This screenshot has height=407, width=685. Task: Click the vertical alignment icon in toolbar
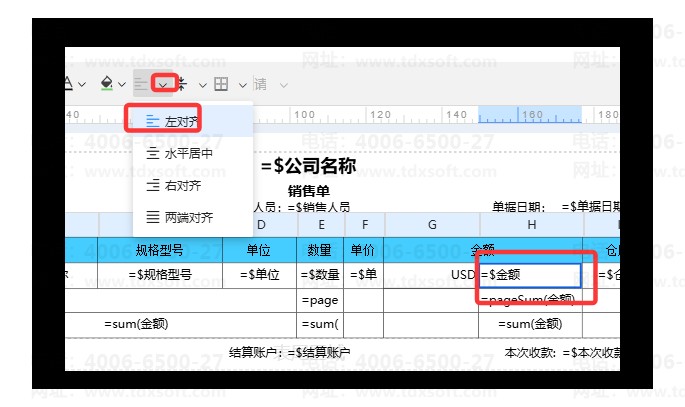click(x=183, y=84)
